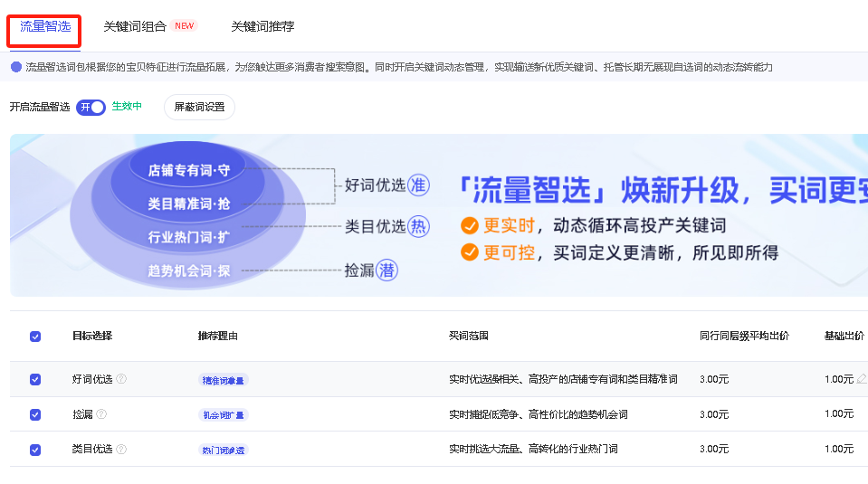The height and width of the screenshot is (484, 868).
Task: Click the 精准词拿量 tag
Action: 223,380
